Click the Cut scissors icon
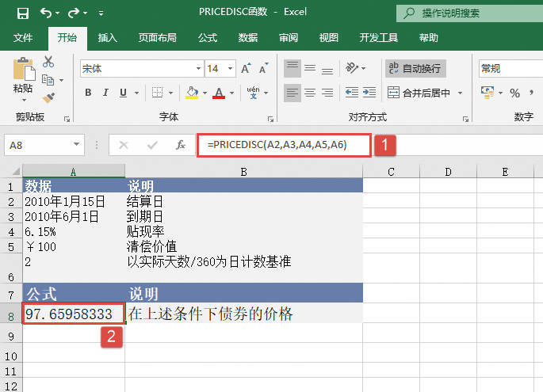The height and width of the screenshot is (392, 543). click(48, 62)
